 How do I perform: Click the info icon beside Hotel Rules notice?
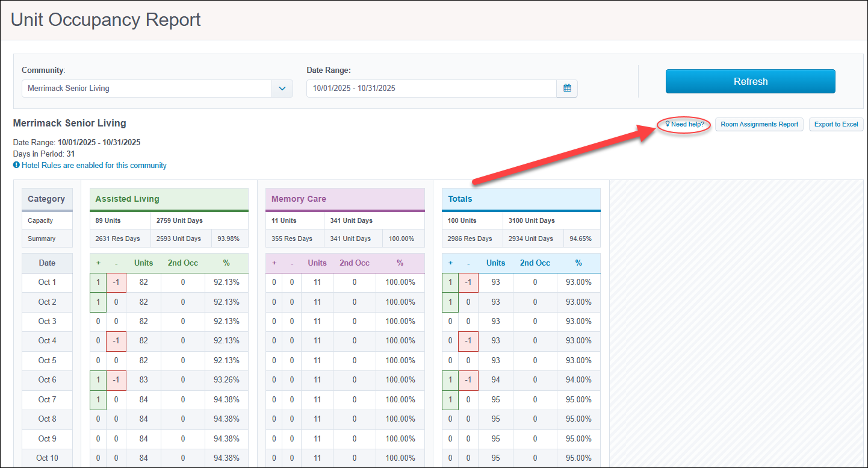tap(16, 165)
